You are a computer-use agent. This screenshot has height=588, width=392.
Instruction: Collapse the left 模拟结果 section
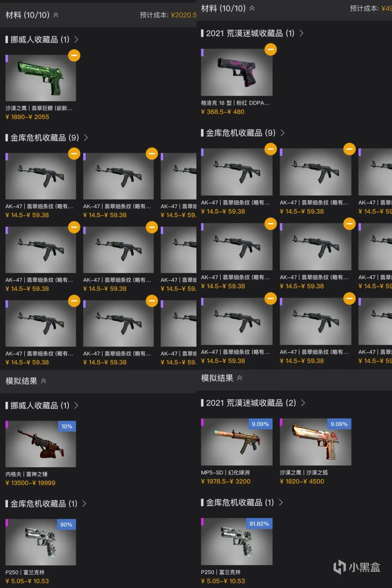click(43, 381)
